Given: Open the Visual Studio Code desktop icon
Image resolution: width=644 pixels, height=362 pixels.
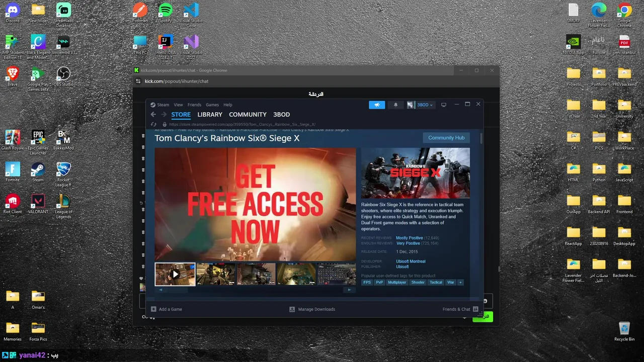Looking at the screenshot, I should click(191, 15).
